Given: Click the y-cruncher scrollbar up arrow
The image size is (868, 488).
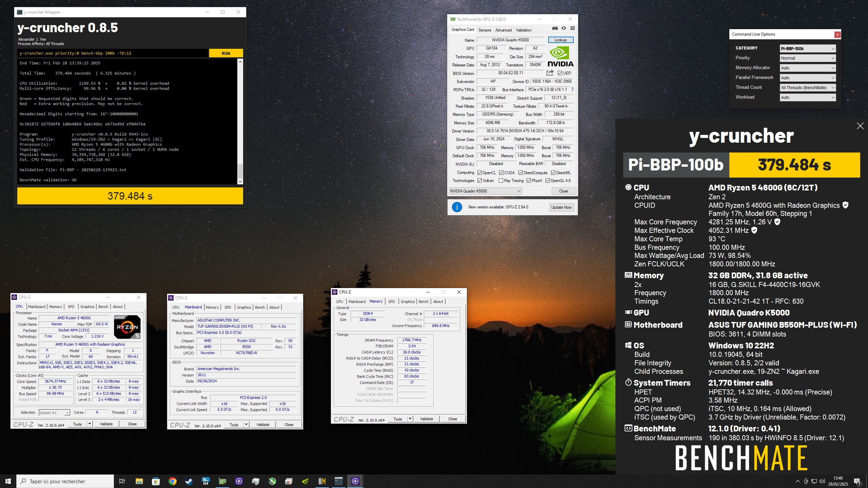Looking at the screenshot, I should click(240, 62).
